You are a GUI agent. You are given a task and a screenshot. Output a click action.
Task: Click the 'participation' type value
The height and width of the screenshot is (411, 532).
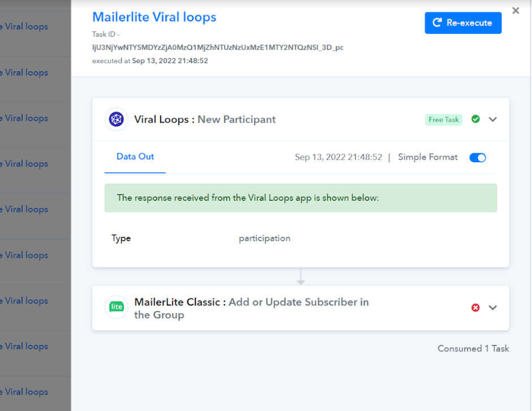[264, 238]
